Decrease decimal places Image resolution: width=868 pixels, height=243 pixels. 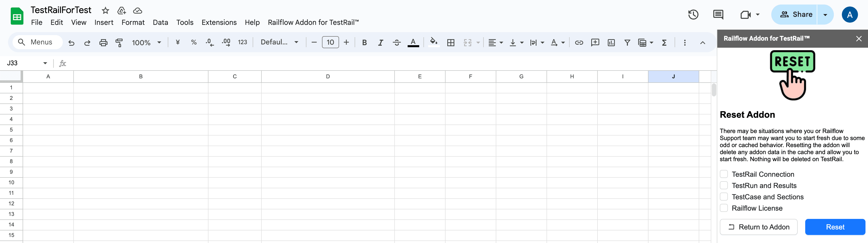[209, 42]
